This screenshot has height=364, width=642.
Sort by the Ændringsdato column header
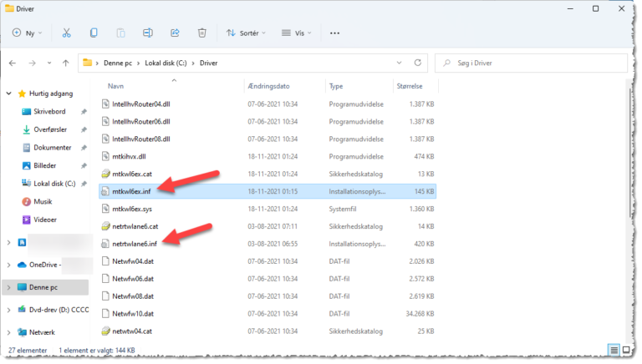[268, 86]
